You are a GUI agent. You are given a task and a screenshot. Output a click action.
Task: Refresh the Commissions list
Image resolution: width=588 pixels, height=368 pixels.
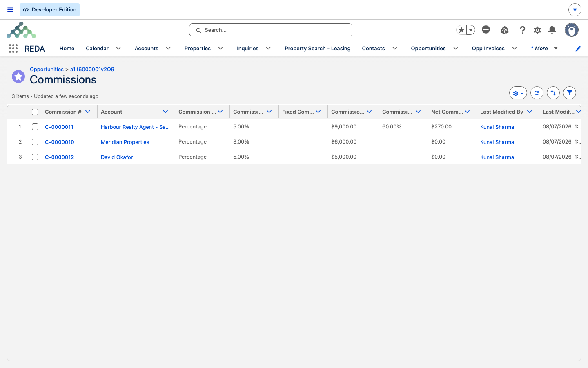pos(537,93)
